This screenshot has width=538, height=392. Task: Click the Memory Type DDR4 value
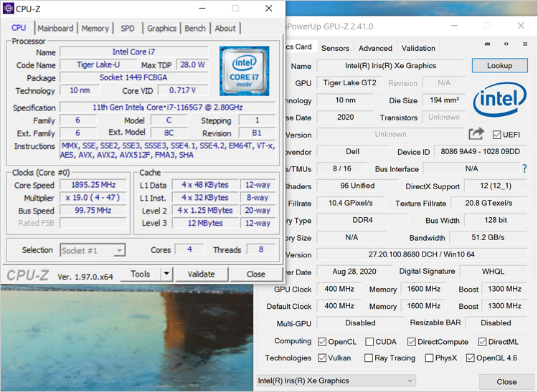click(362, 220)
